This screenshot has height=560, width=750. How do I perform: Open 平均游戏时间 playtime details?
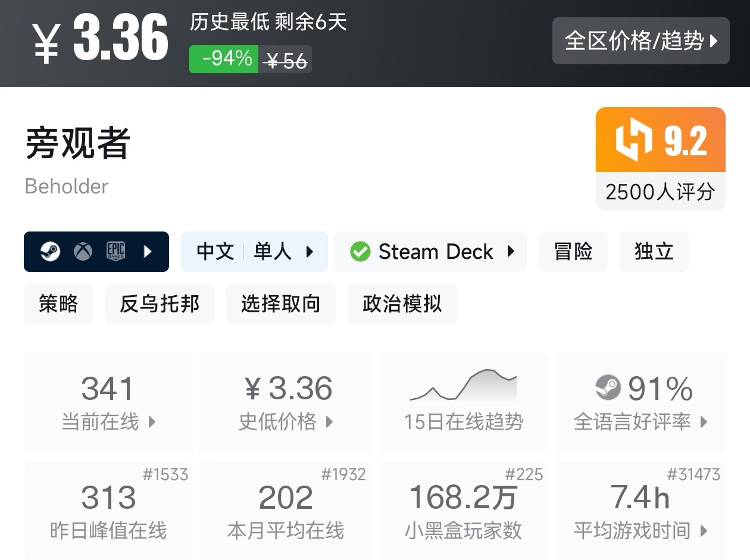(x=640, y=511)
